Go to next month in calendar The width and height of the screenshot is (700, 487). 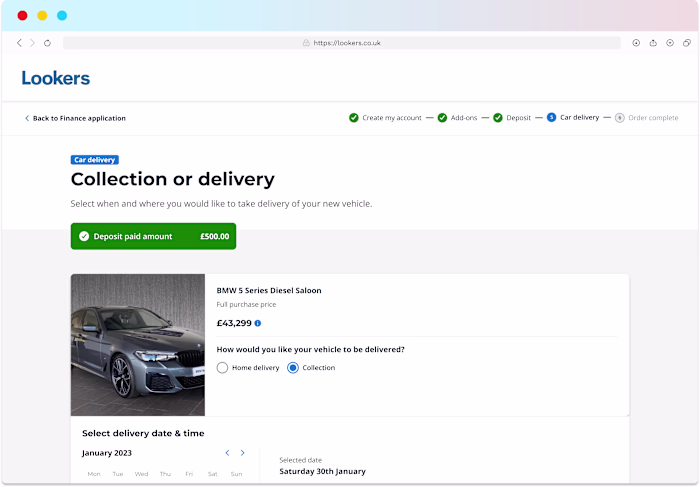(242, 453)
